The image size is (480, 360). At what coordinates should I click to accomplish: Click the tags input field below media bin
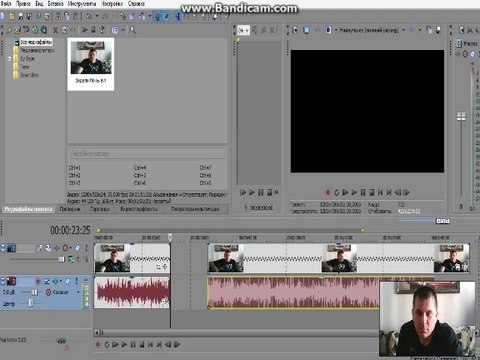coord(147,153)
